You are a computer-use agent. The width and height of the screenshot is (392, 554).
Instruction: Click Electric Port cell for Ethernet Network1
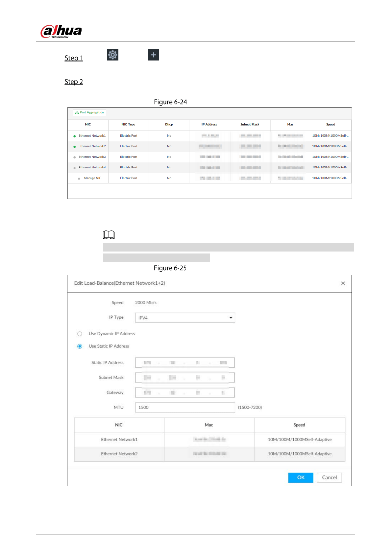pos(129,136)
